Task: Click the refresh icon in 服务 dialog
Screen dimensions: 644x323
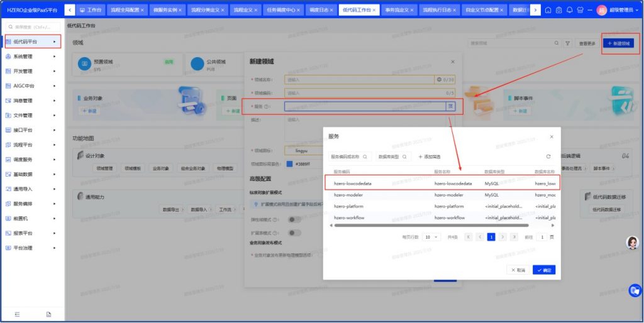Action: tap(548, 156)
